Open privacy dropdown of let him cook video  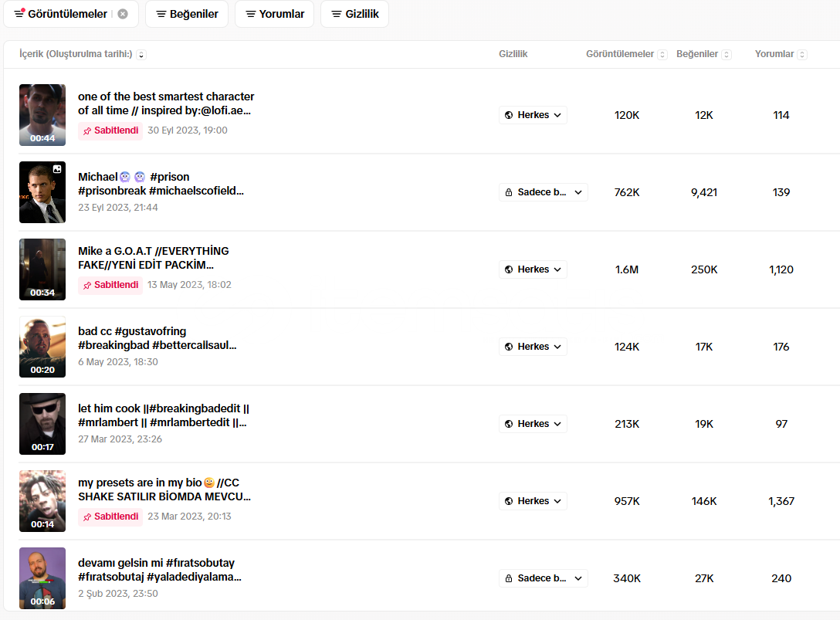[x=533, y=424]
